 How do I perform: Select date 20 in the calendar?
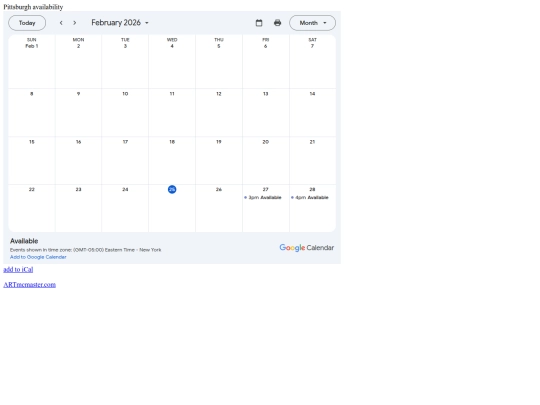coord(266,142)
